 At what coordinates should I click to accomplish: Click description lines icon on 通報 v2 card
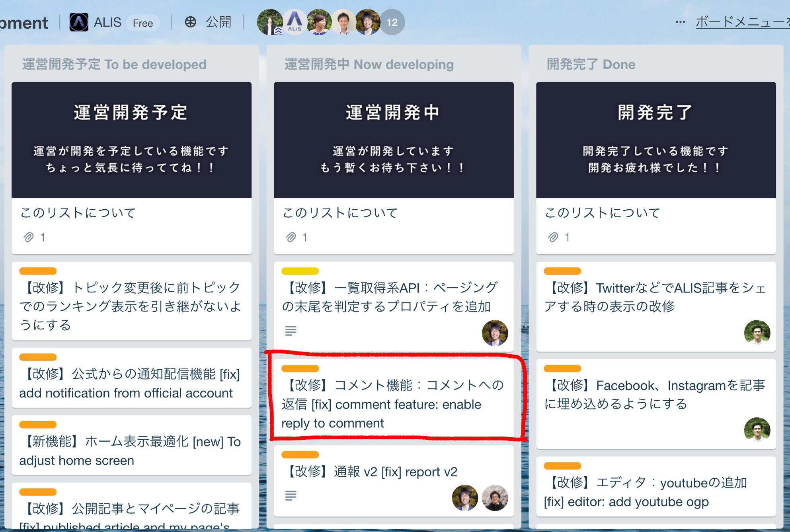pos(291,495)
